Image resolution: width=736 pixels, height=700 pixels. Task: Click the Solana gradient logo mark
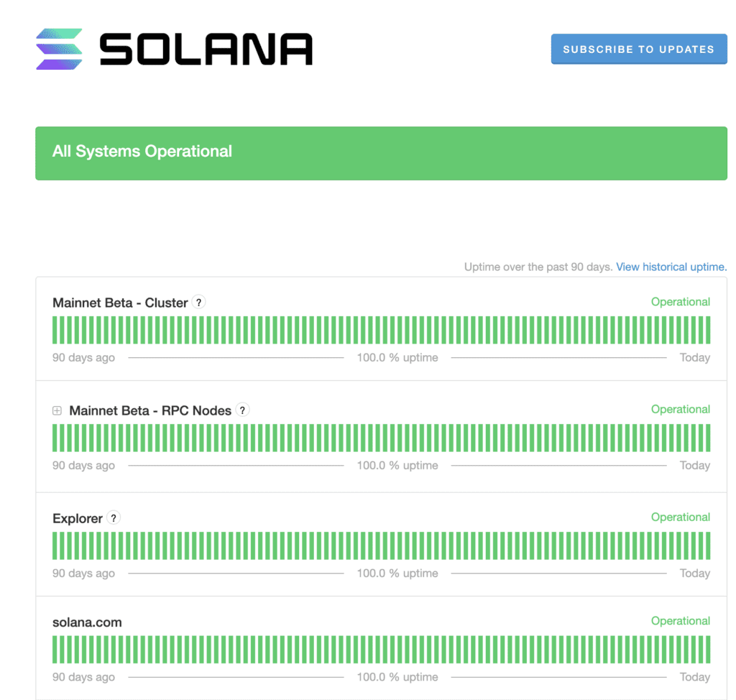[59, 50]
